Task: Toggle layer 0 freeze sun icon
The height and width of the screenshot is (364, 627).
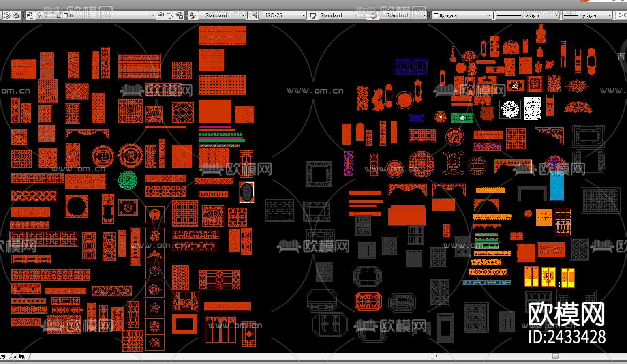Action: click(45, 15)
